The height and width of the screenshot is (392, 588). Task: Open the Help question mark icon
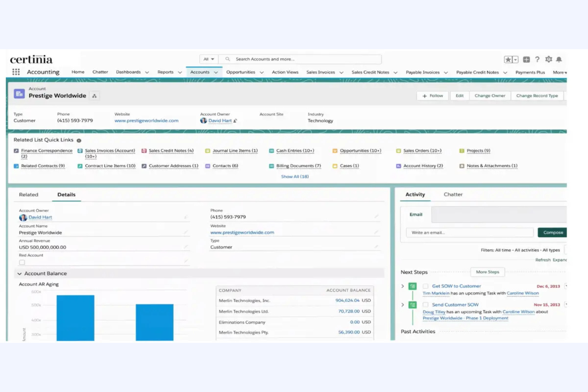click(537, 59)
